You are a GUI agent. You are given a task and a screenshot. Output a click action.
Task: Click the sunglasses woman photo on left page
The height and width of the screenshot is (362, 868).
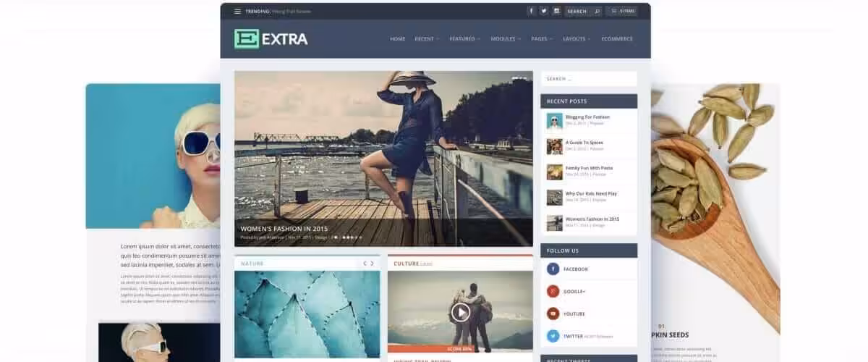tap(153, 156)
